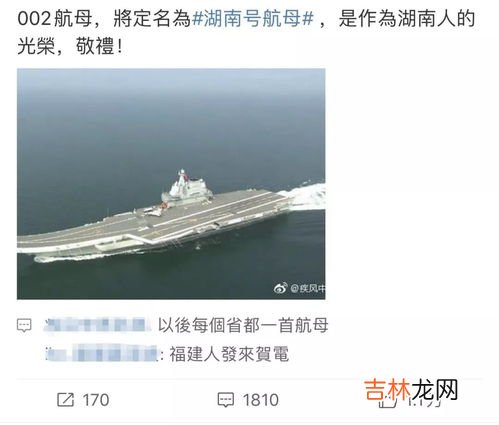
Task: Click the Weibo eye logo watermark in photo
Action: (x=280, y=288)
